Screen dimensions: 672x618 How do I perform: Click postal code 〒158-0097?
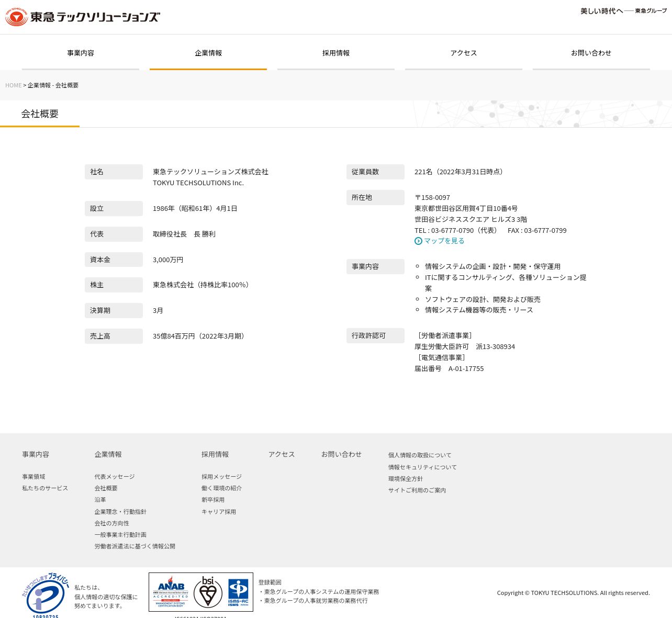(x=432, y=198)
